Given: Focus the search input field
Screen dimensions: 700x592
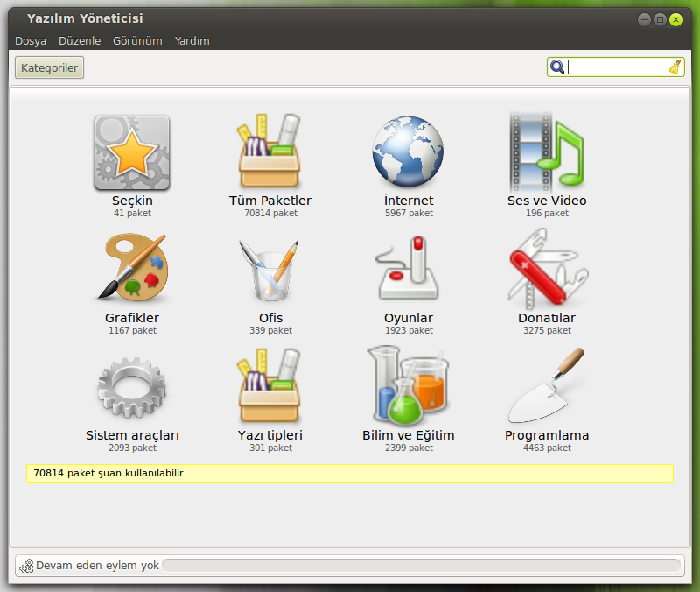Looking at the screenshot, I should click(x=618, y=67).
